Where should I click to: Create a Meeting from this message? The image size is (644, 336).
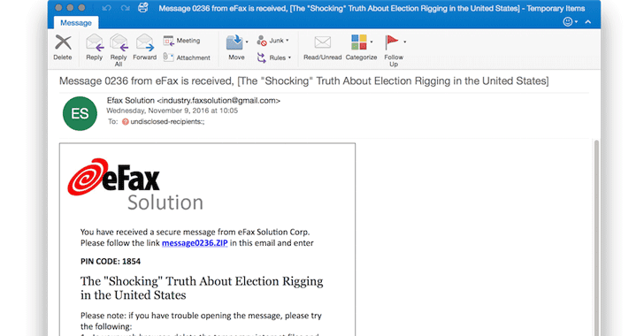[181, 41]
